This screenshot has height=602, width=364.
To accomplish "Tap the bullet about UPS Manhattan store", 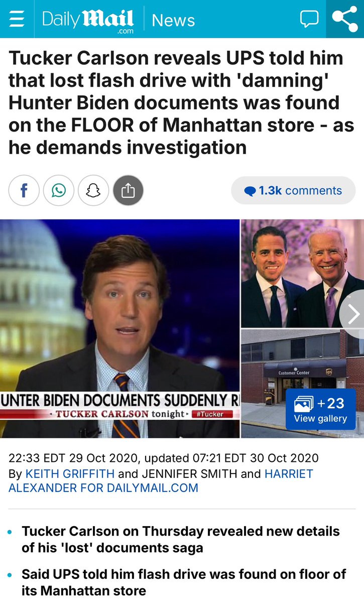I will coord(184,582).
